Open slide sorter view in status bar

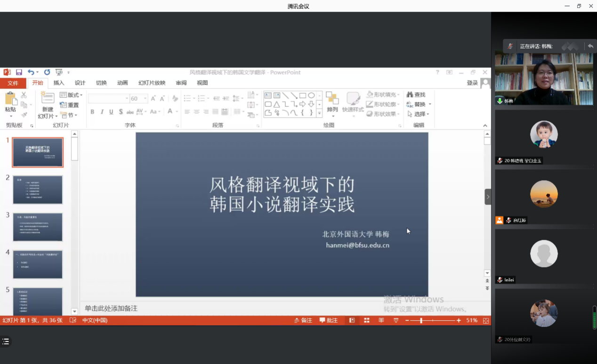366,320
